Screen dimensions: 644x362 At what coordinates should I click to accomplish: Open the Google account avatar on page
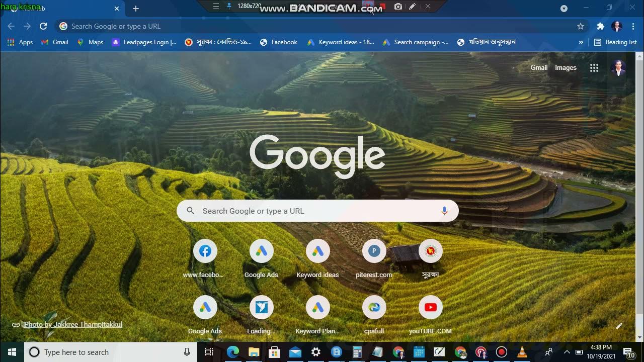tap(618, 68)
